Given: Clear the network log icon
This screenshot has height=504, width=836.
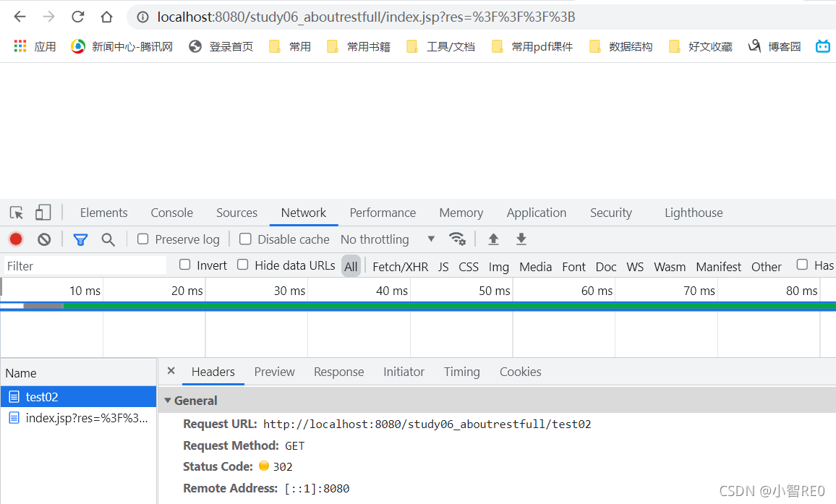Looking at the screenshot, I should tap(44, 239).
